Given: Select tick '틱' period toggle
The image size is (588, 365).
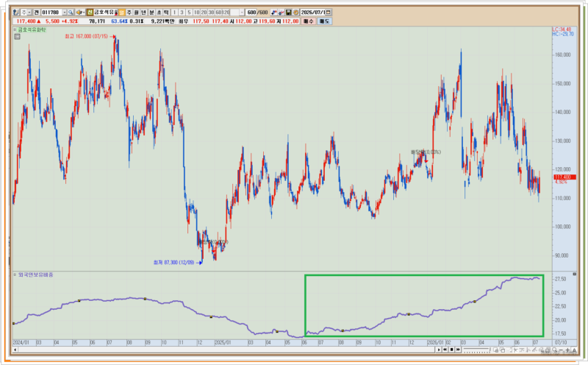Looking at the screenshot, I should (166, 13).
